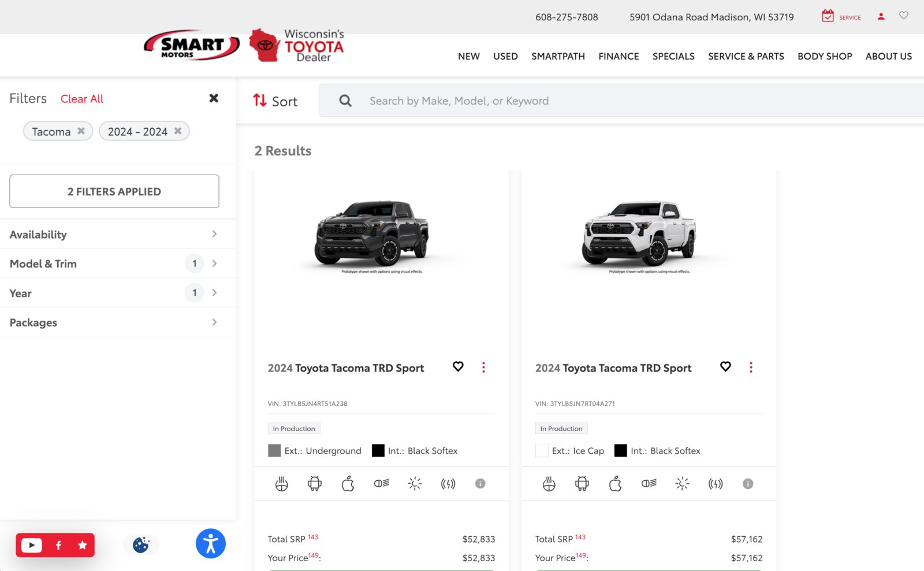Click the star reviews icon
Viewport: 924px width, 571px height.
(83, 545)
